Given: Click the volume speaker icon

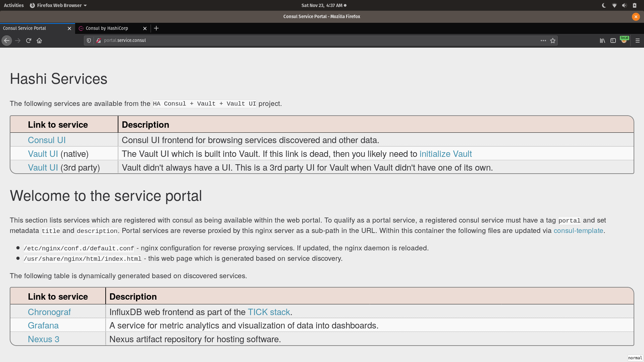Looking at the screenshot, I should tap(624, 5).
